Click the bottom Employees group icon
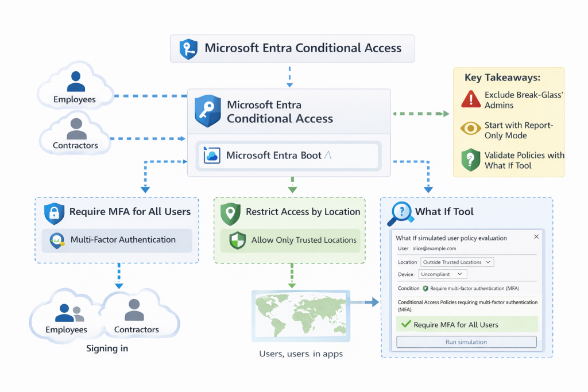The width and height of the screenshot is (588, 392). click(x=69, y=313)
